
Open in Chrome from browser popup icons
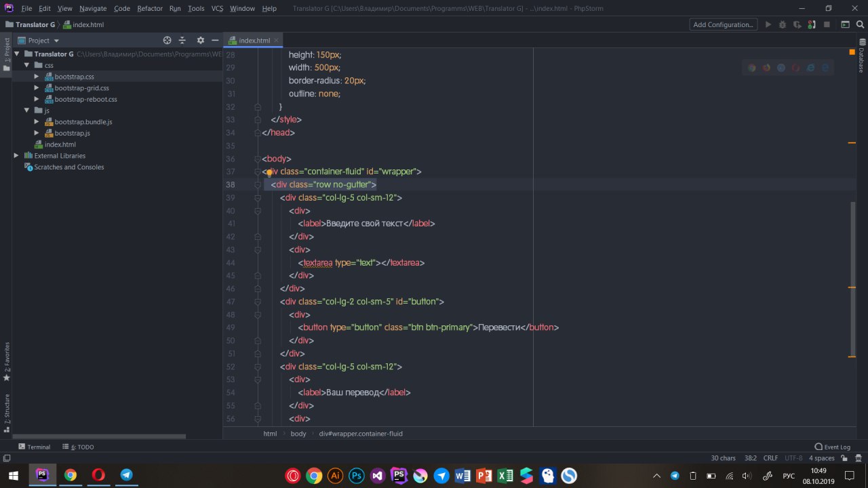coord(751,68)
